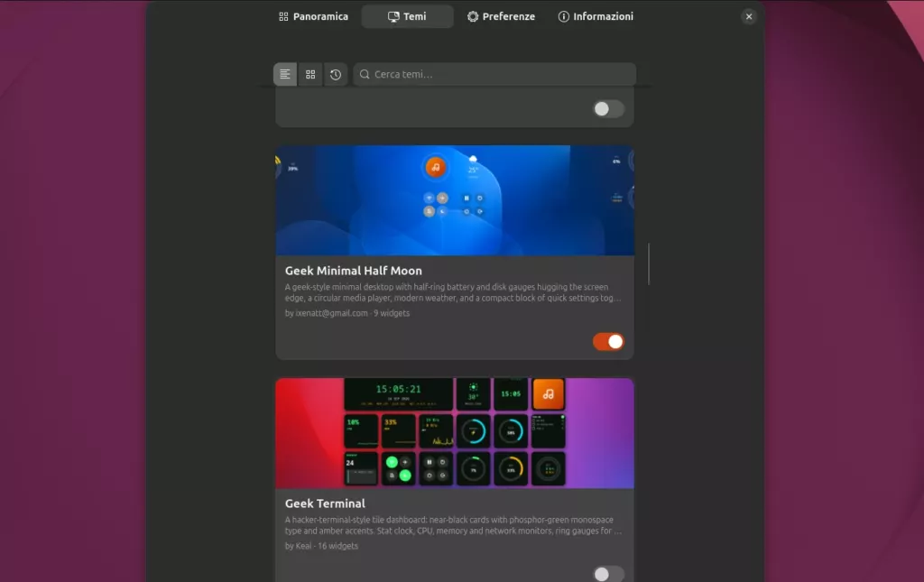This screenshot has height=582, width=924.
Task: Open the Panoramica tab
Action: [313, 16]
